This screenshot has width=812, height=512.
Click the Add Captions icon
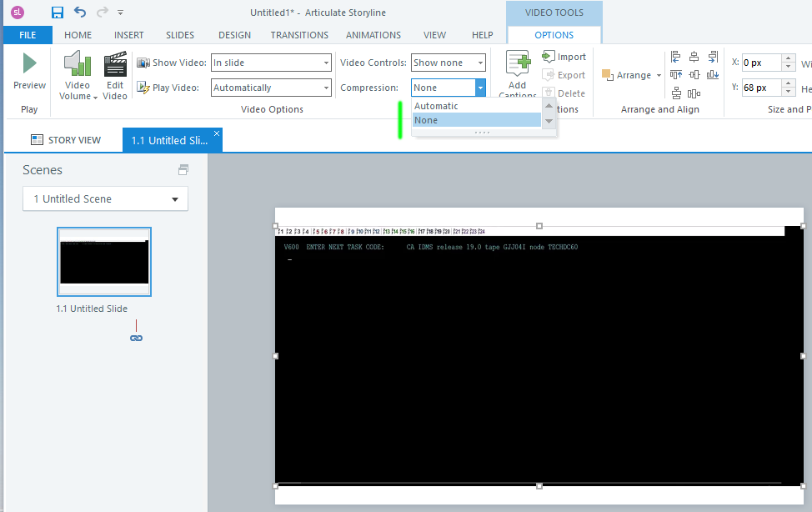click(518, 64)
